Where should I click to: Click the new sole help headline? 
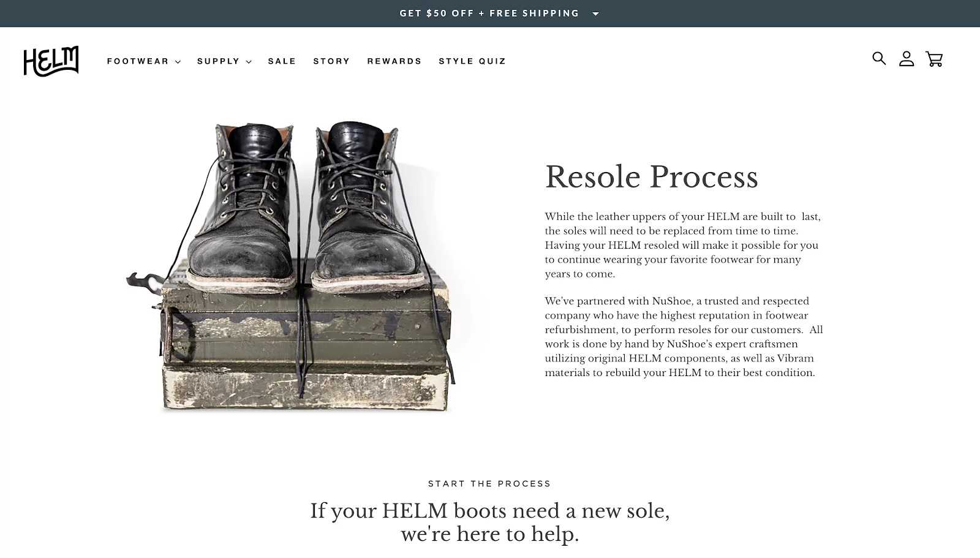[489, 522]
